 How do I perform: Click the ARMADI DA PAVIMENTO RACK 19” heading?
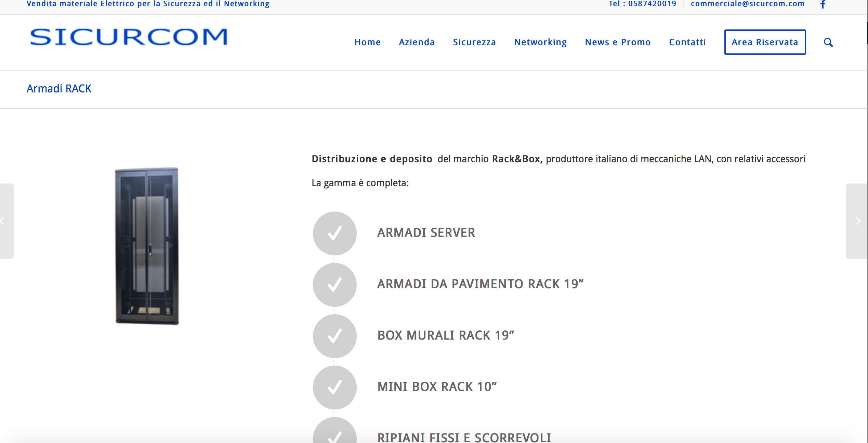tap(480, 284)
